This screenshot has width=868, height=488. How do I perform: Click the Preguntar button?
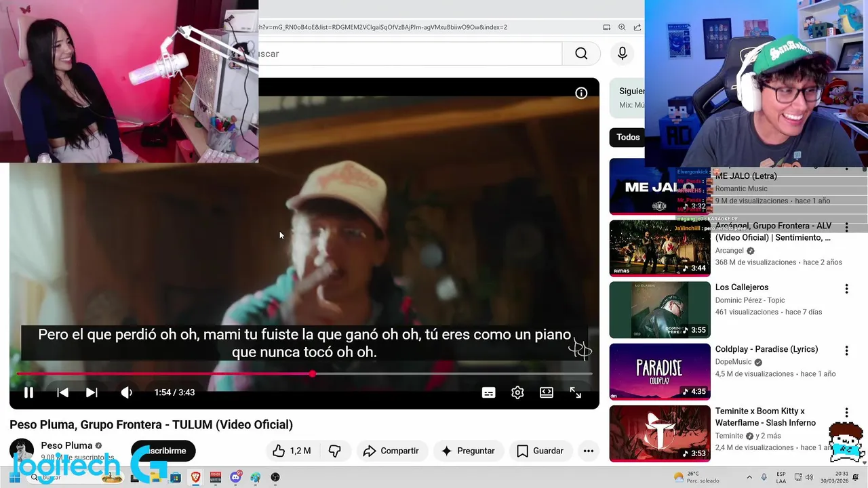point(468,451)
